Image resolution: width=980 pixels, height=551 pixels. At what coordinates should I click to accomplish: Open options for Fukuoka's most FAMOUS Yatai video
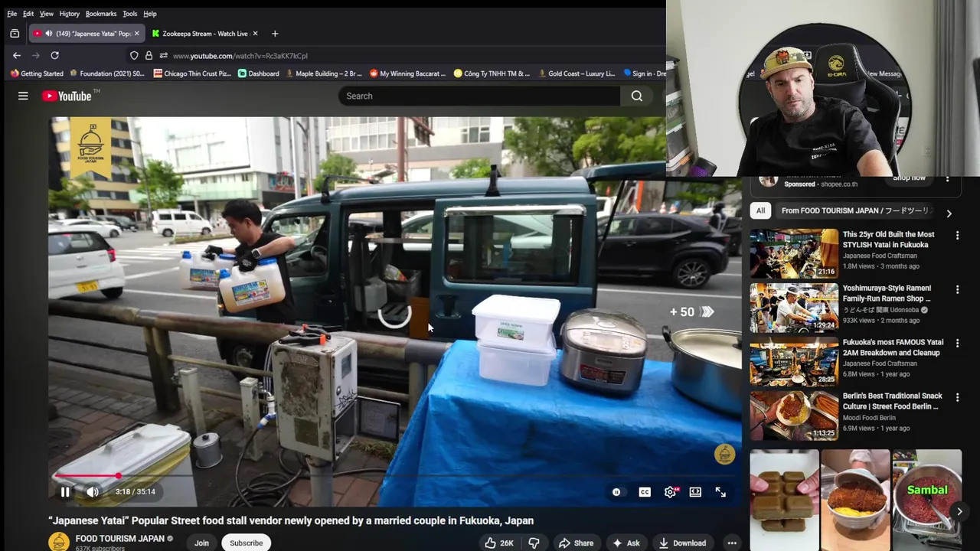pos(957,344)
